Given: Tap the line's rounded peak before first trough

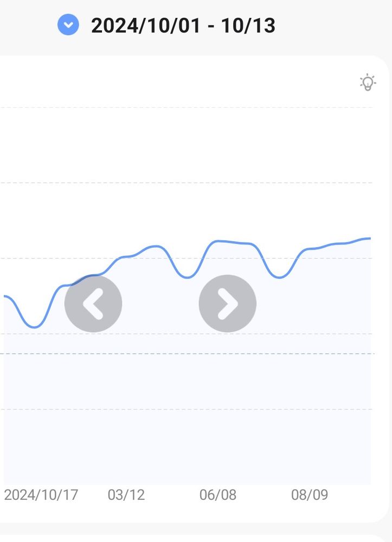Looking at the screenshot, I should pyautogui.click(x=156, y=246).
